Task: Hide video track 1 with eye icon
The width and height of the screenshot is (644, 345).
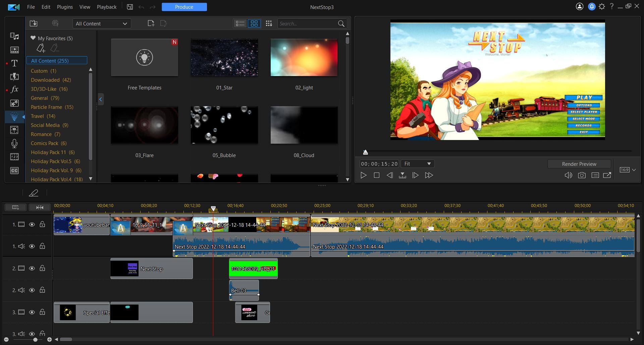Action: click(x=32, y=224)
